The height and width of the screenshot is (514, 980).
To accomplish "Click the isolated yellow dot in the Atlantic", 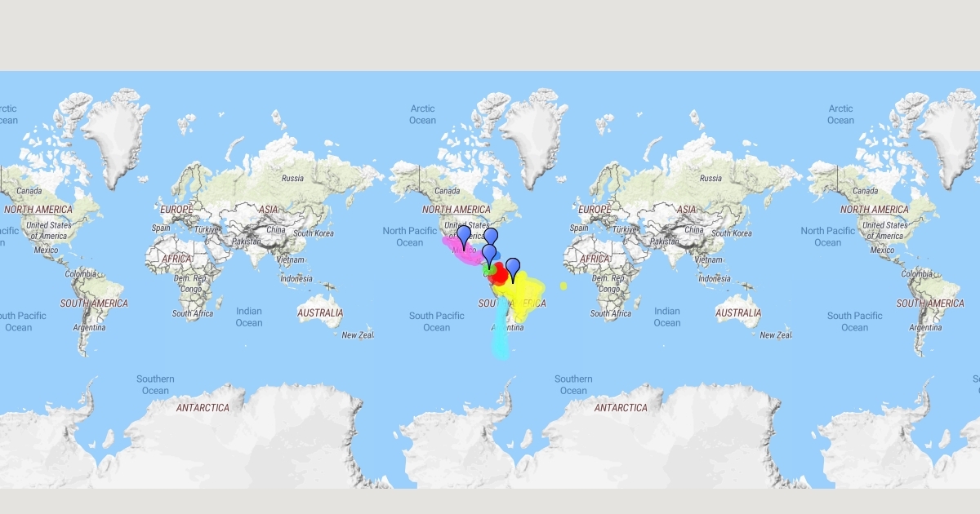I will (563, 286).
